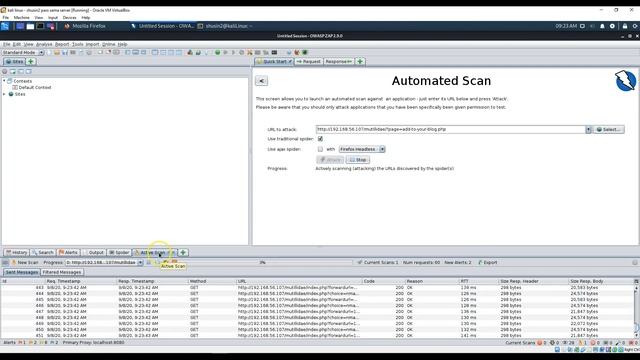
Task: Add a new tab beside Active Scan
Action: pos(183,253)
